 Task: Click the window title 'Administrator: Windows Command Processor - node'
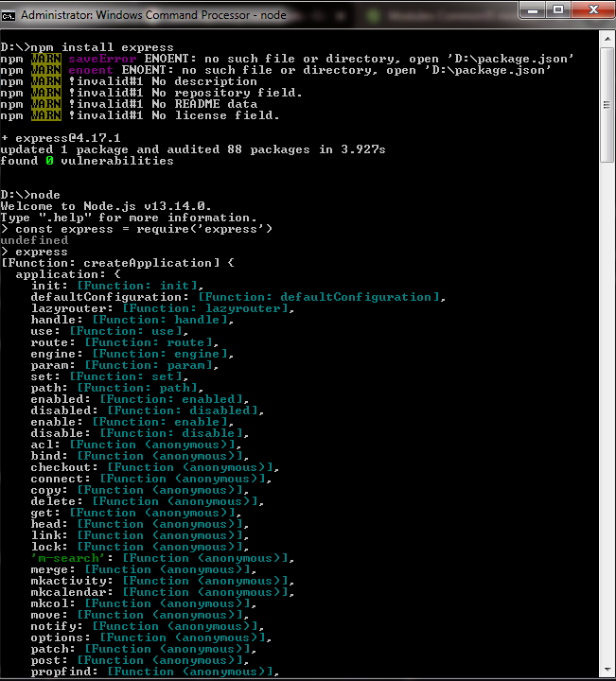pos(153,15)
